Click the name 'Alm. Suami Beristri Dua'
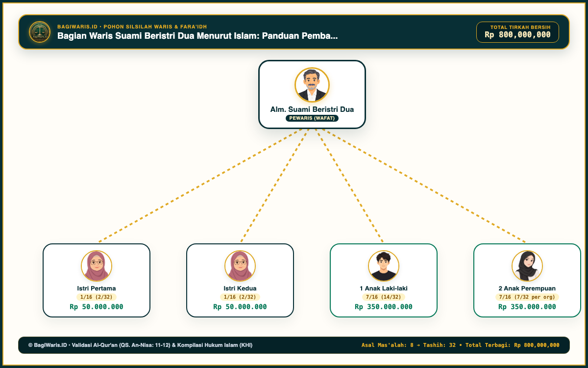This screenshot has height=368, width=588. coord(312,109)
